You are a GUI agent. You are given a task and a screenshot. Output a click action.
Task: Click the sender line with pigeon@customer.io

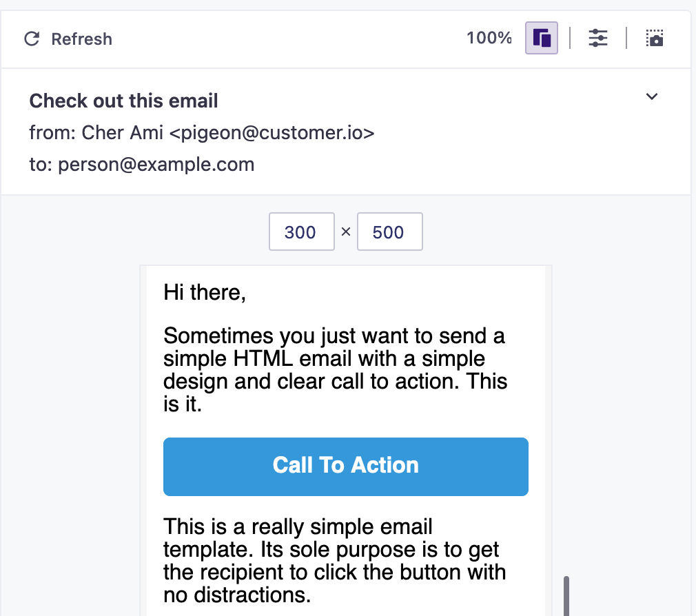pos(202,133)
